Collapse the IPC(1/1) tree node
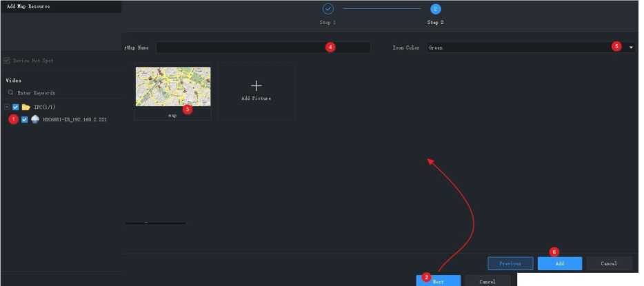This screenshot has height=286, width=644. point(6,107)
